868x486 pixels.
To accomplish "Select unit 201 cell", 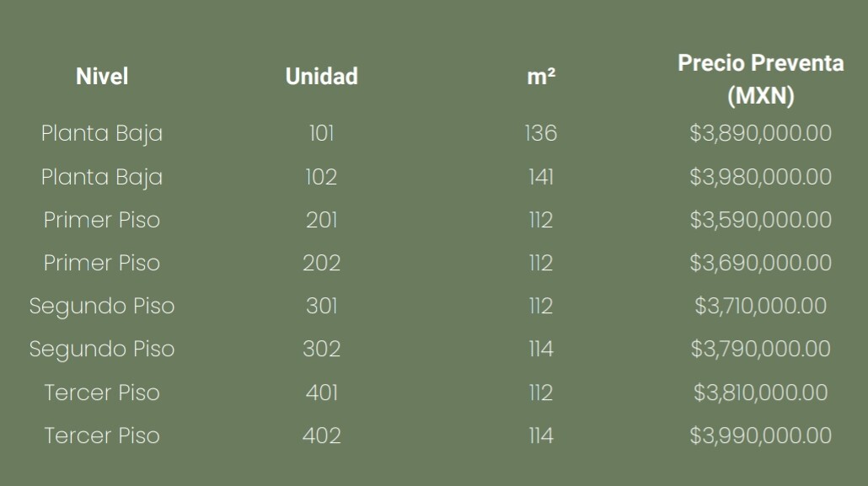I will 322,220.
